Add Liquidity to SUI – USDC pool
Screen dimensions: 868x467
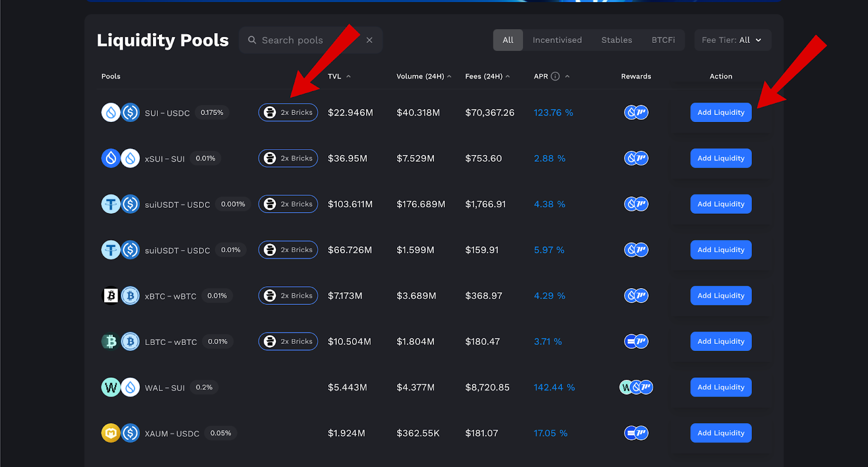coord(721,112)
